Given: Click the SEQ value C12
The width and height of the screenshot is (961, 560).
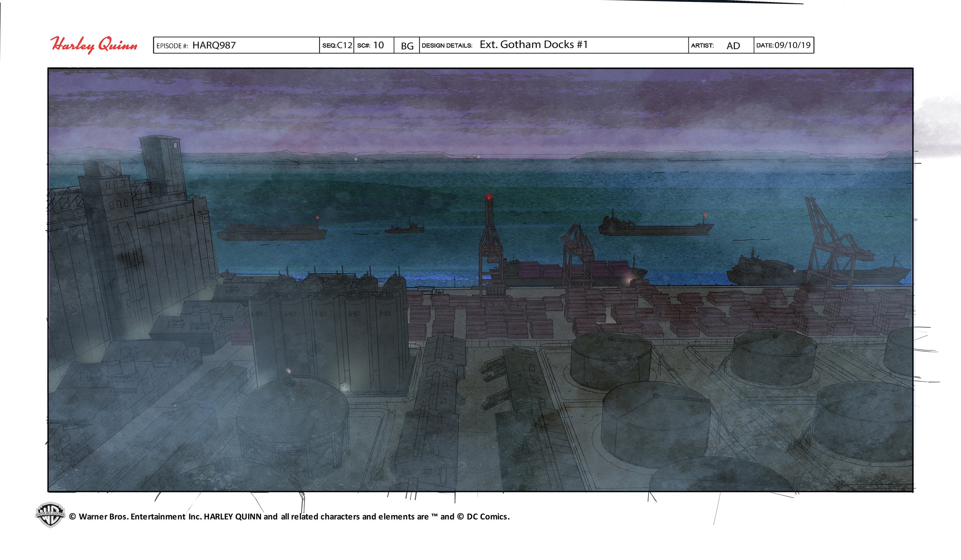Looking at the screenshot, I should pos(344,45).
